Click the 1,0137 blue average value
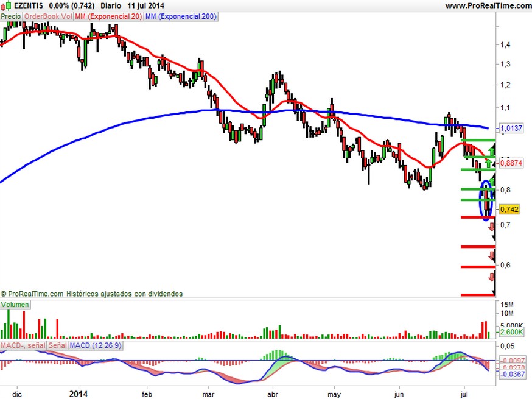The height and width of the screenshot is (399, 532). click(511, 129)
